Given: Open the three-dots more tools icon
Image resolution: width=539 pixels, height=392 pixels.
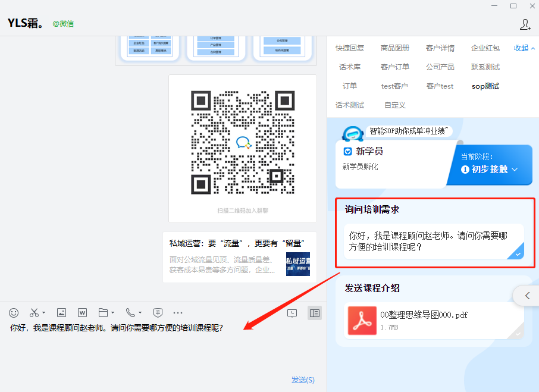Looking at the screenshot, I should 178,312.
